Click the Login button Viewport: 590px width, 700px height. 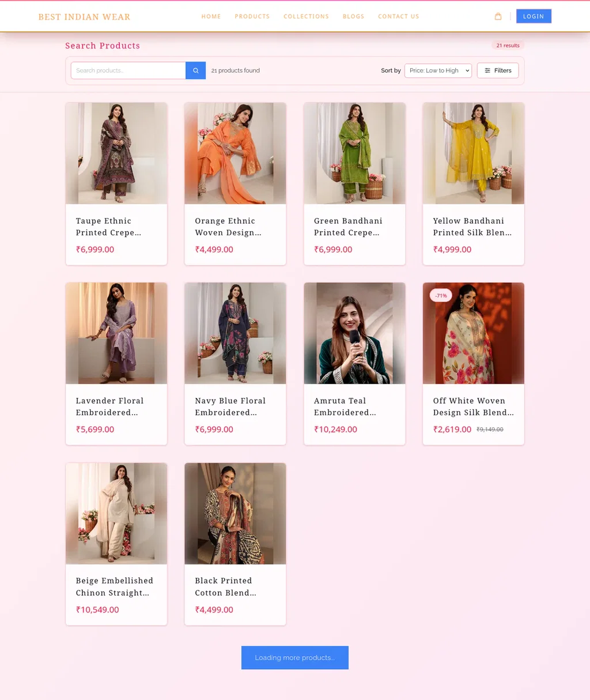click(x=534, y=16)
